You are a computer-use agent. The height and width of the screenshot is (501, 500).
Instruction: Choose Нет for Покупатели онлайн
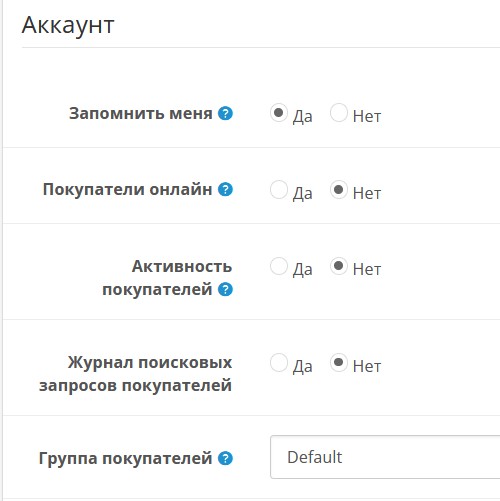[x=339, y=190]
